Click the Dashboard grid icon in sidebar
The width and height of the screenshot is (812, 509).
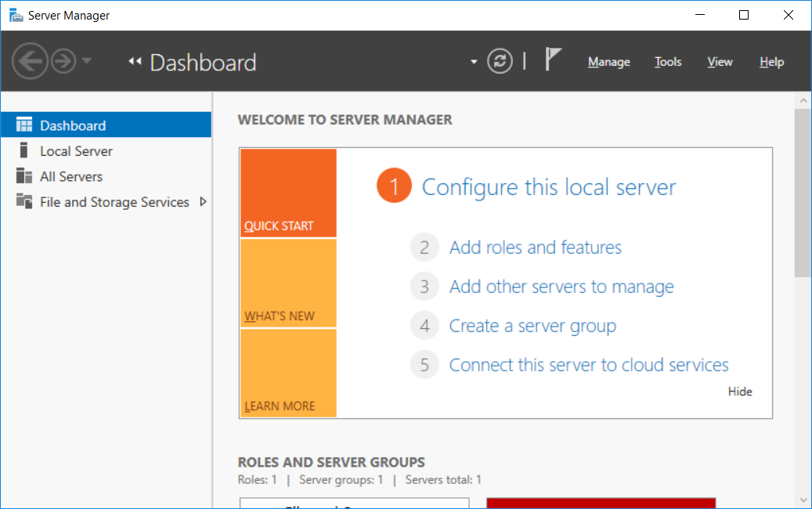pos(23,125)
